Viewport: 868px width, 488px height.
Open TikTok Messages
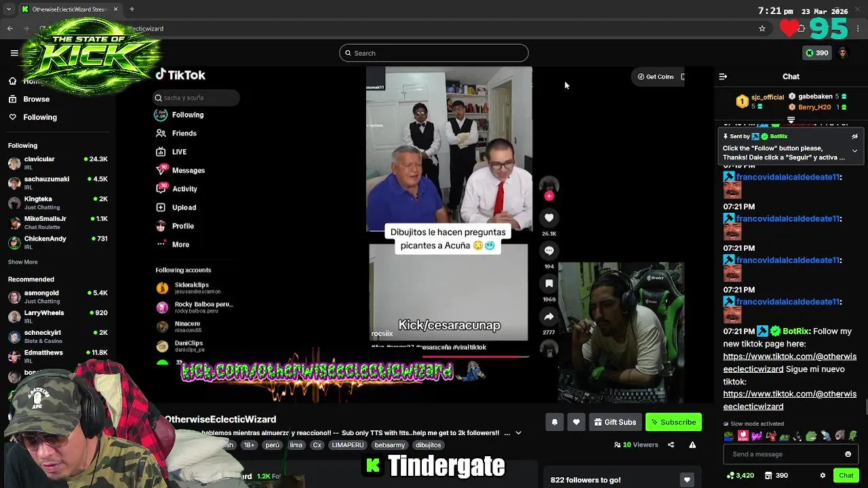[180, 170]
